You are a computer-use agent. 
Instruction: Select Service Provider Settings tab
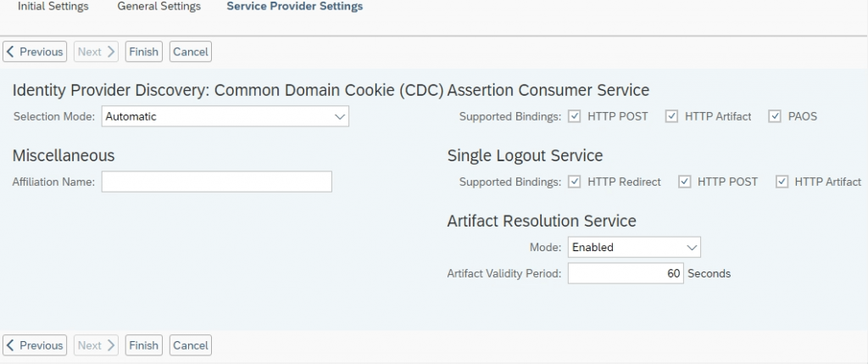(x=294, y=7)
